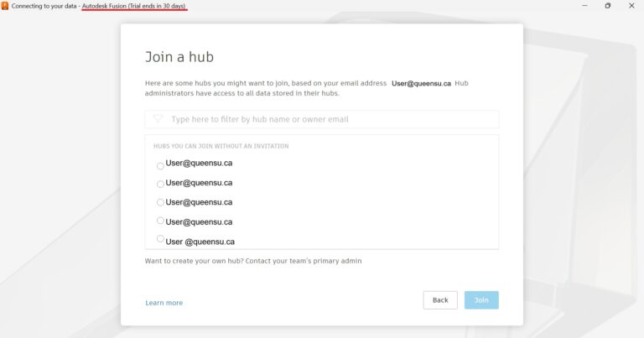Restore down the Fusion window
The width and height of the screenshot is (644, 338).
tap(608, 6)
